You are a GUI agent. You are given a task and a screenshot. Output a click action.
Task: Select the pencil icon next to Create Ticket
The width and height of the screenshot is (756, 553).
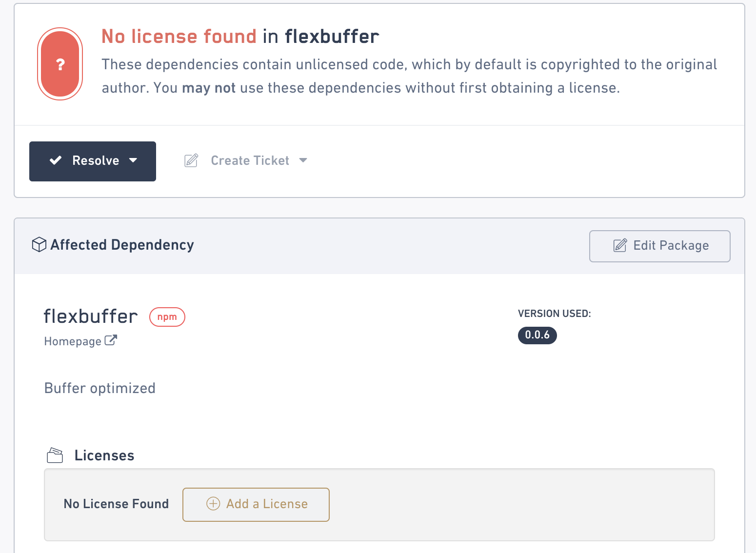pos(191,160)
